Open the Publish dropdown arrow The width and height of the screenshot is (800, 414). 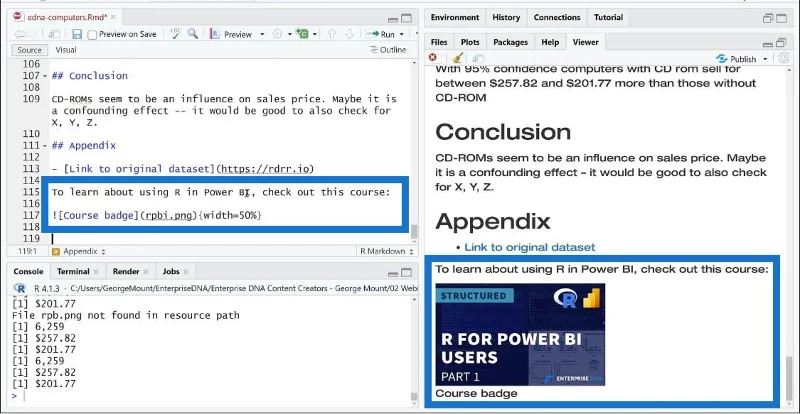[x=765, y=59]
